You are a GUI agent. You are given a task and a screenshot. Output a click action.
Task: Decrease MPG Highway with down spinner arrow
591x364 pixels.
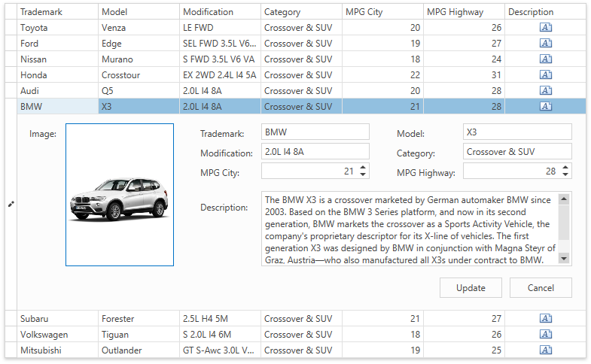pyautogui.click(x=565, y=174)
